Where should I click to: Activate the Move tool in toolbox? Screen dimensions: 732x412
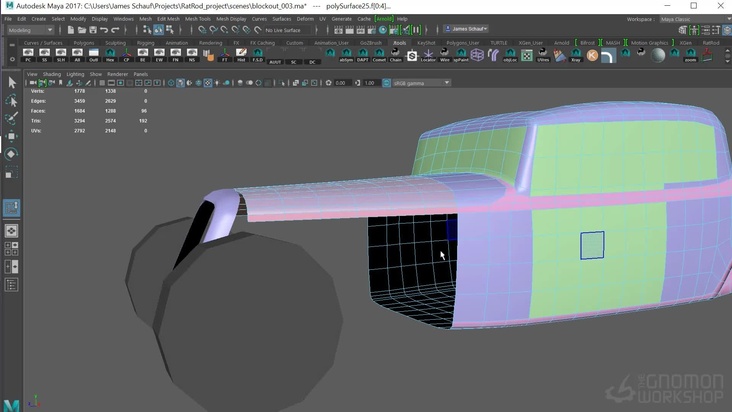[x=11, y=136]
